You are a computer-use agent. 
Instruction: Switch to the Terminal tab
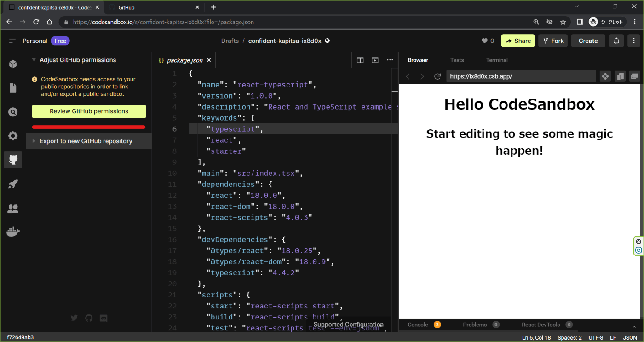coord(497,60)
